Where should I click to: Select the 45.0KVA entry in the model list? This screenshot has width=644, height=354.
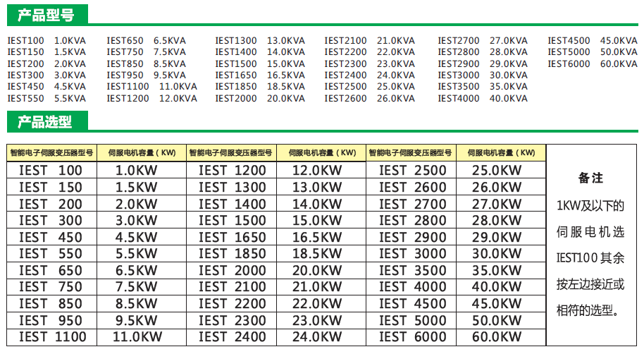click(x=619, y=41)
